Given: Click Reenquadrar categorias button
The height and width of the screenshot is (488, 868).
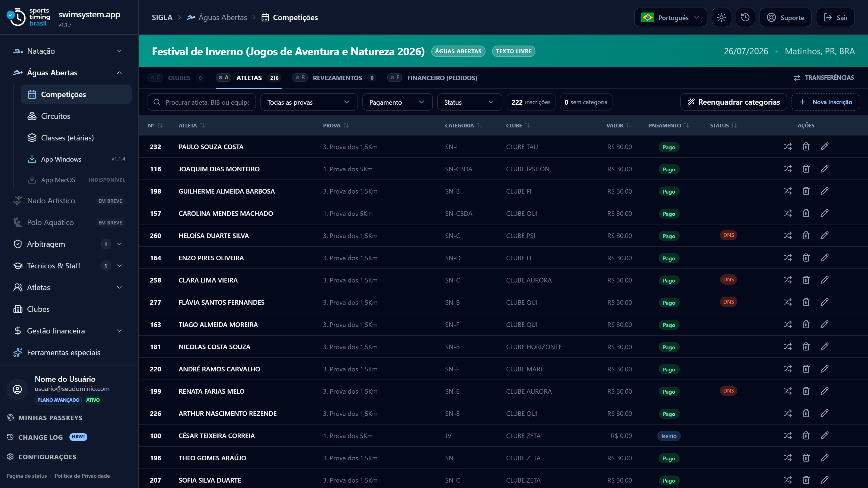Looking at the screenshot, I should 733,102.
